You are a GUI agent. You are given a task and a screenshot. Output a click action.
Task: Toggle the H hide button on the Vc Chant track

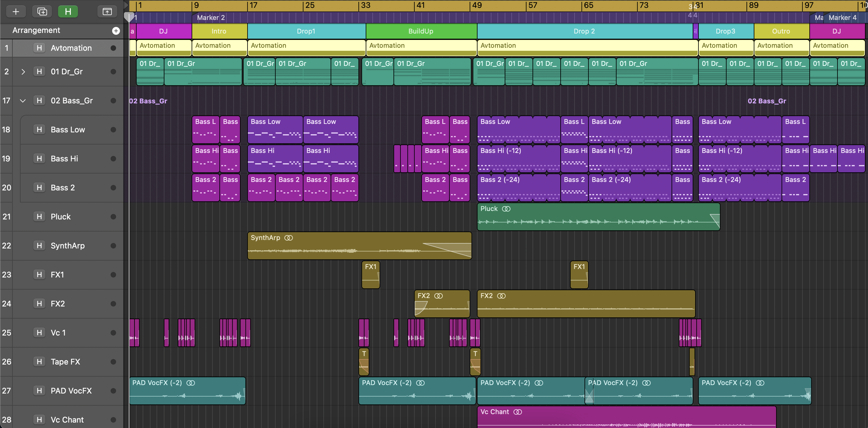pyautogui.click(x=39, y=420)
